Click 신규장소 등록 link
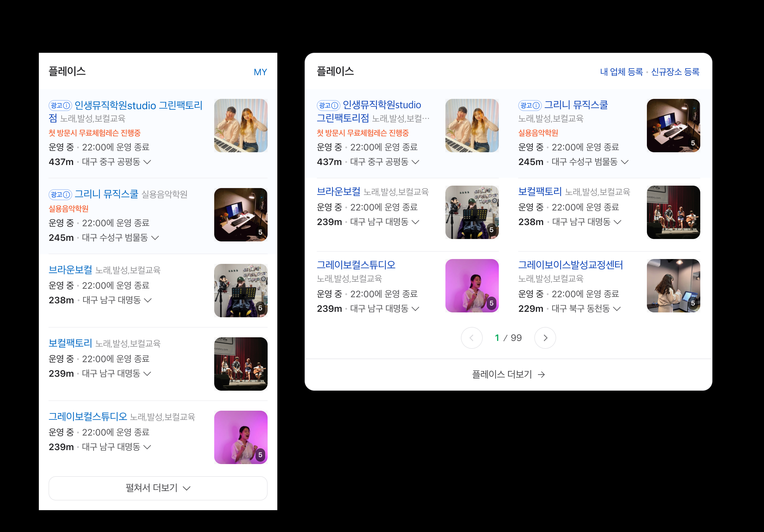This screenshot has height=532, width=764. 675,72
